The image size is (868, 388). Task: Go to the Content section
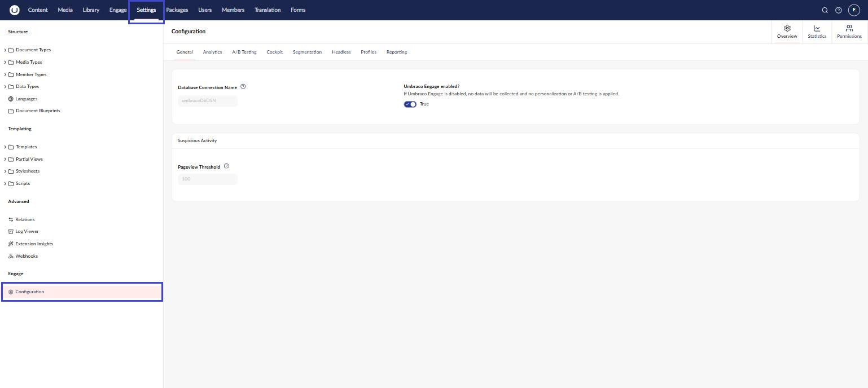(38, 10)
